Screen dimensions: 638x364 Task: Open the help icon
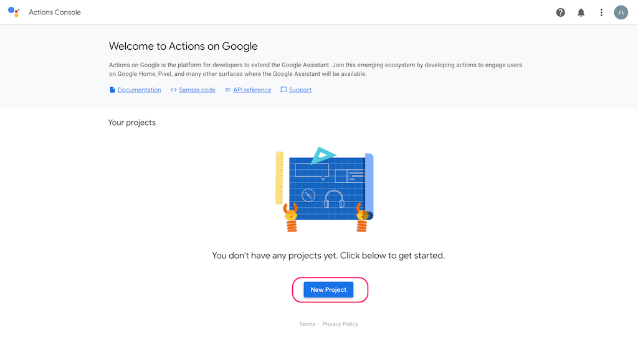point(560,12)
